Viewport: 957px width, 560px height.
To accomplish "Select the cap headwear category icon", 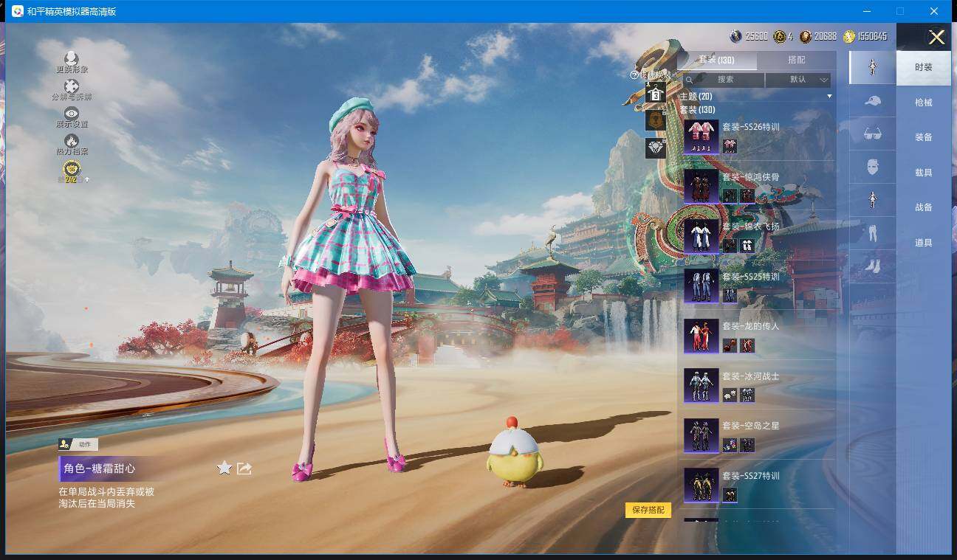I will [x=872, y=100].
